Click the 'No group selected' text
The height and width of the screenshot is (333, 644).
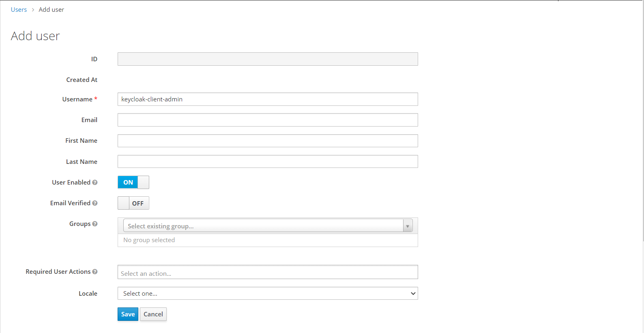tap(149, 240)
